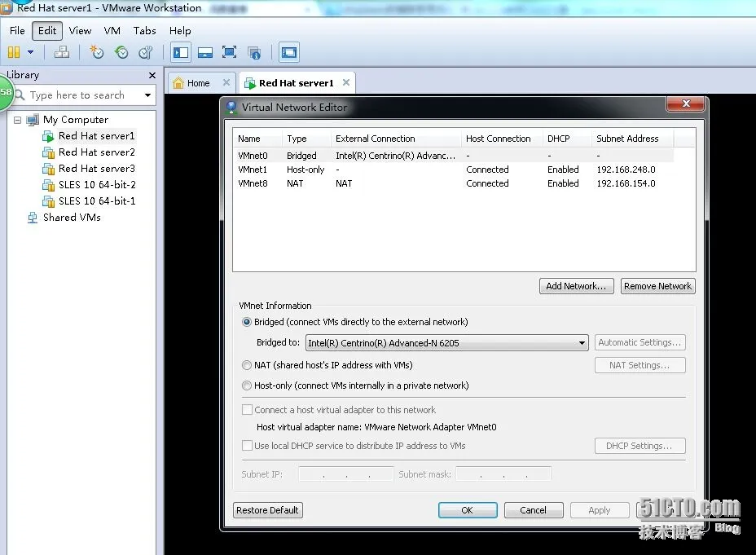Screen dimensions: 756x555
Task: Open the power options dropdown arrow in toolbar
Action: pos(30,52)
